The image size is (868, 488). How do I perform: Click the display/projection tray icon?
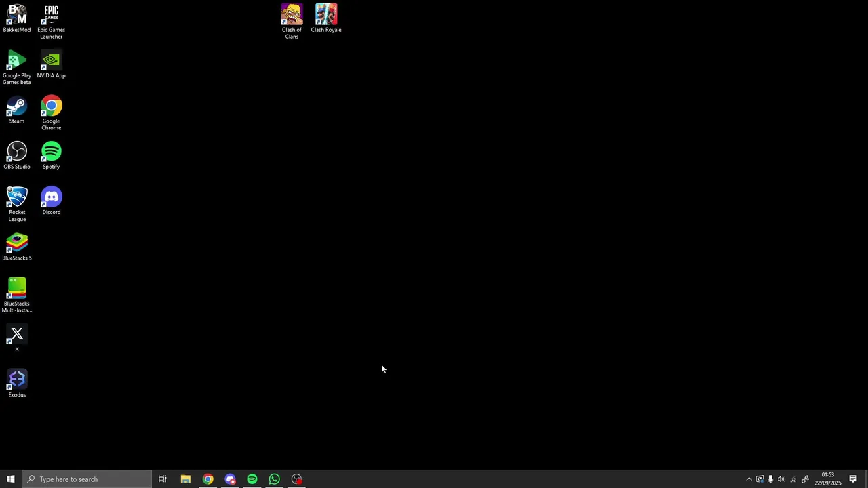coord(759,479)
